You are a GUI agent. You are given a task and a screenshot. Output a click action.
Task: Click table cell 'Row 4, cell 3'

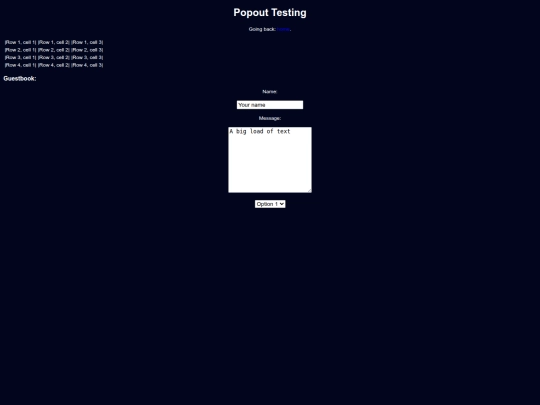coord(87,65)
